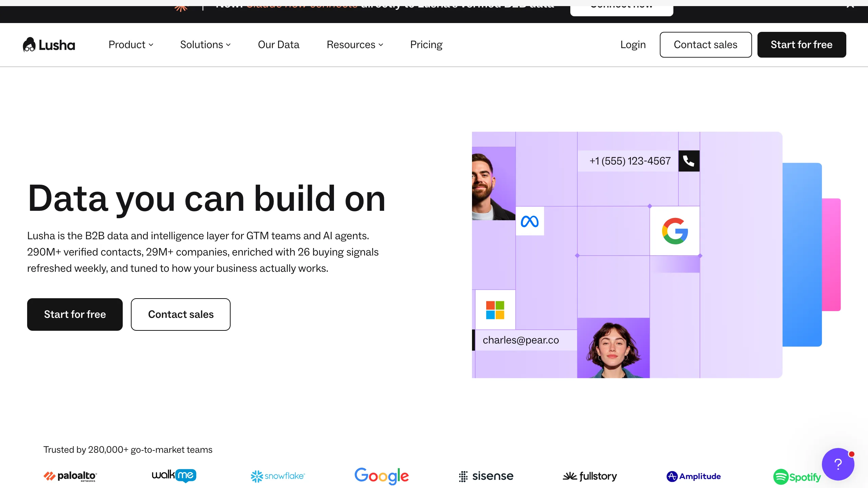This screenshot has height=488, width=868.
Task: Click the WalkMe logo
Action: click(174, 475)
